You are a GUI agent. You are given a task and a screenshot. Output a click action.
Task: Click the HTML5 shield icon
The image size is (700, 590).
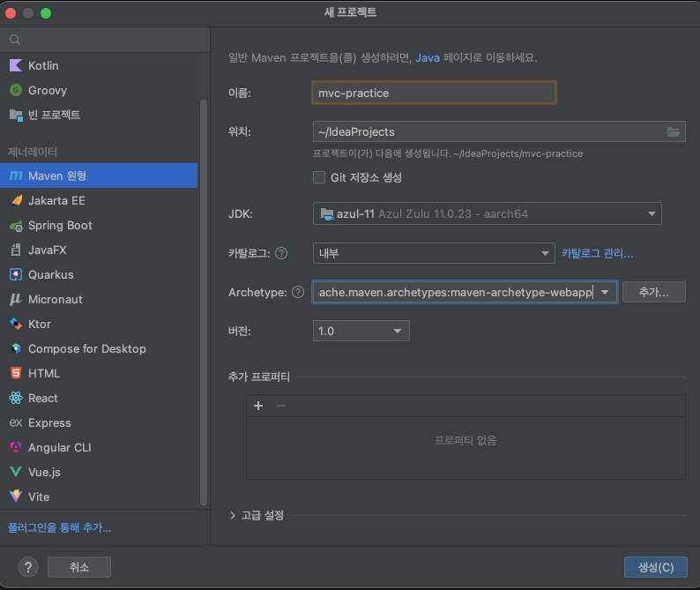[16, 373]
